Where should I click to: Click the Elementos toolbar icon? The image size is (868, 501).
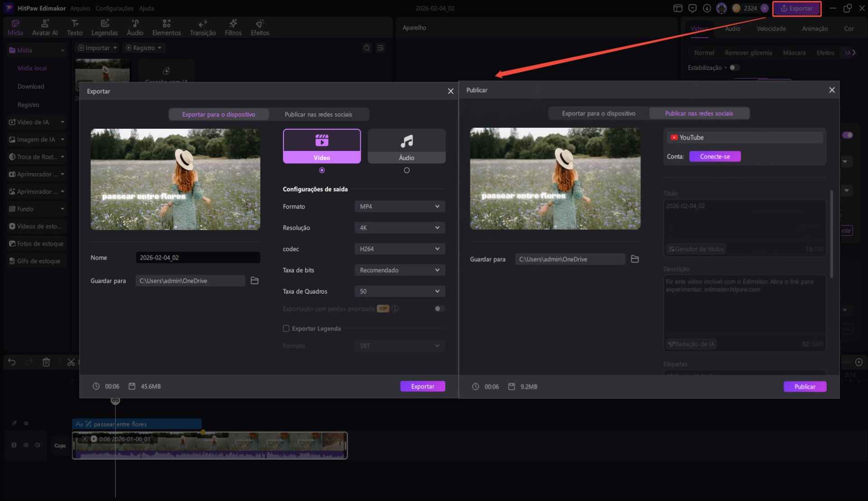click(166, 27)
